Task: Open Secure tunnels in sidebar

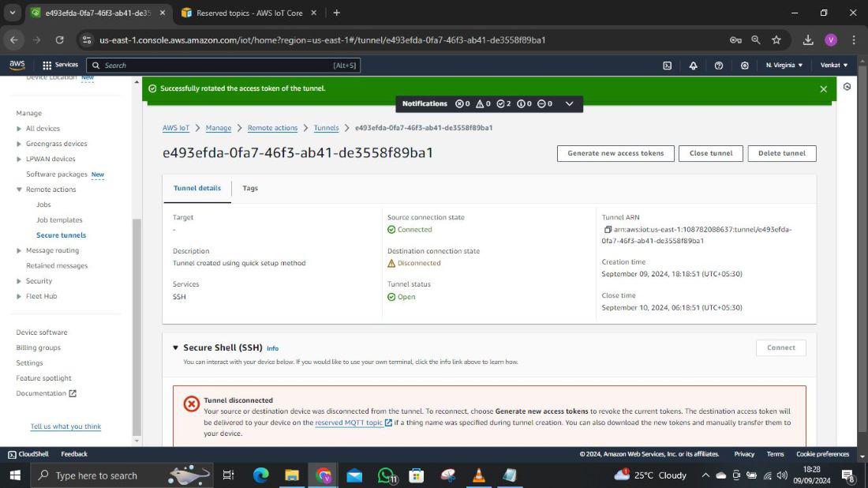Action: point(61,235)
